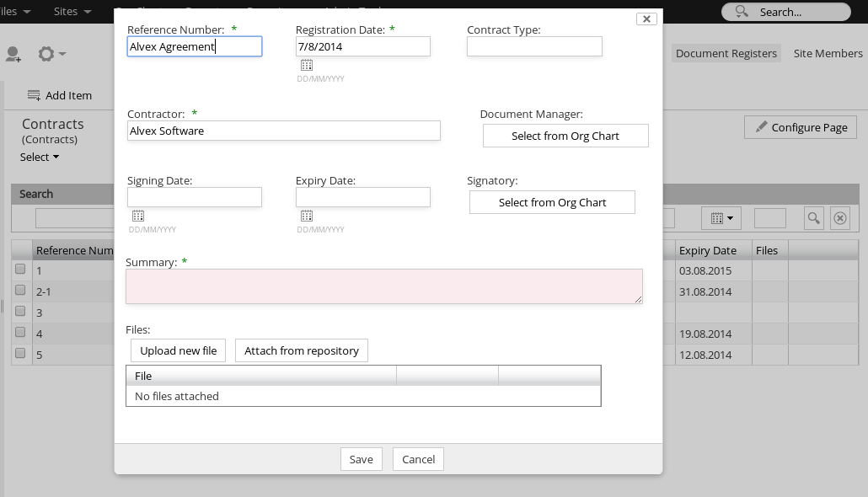Tick the checkbox for row 5
The image size is (868, 497).
pos(20,354)
